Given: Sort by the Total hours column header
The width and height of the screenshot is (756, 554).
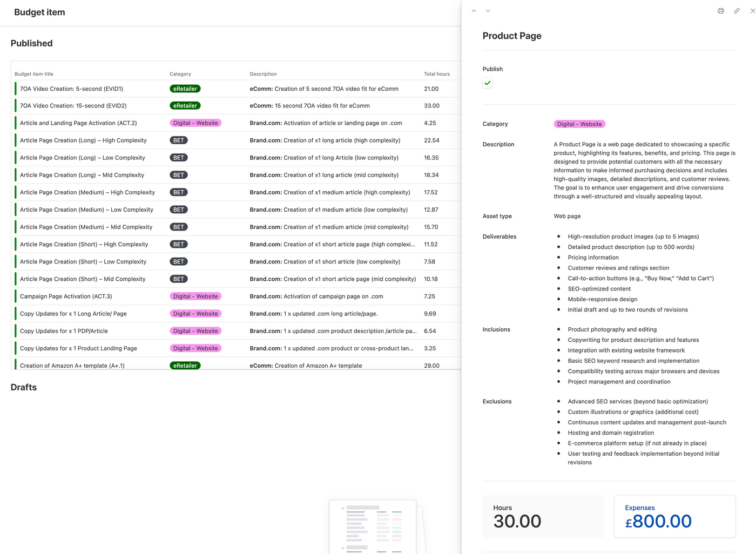Looking at the screenshot, I should (436, 73).
